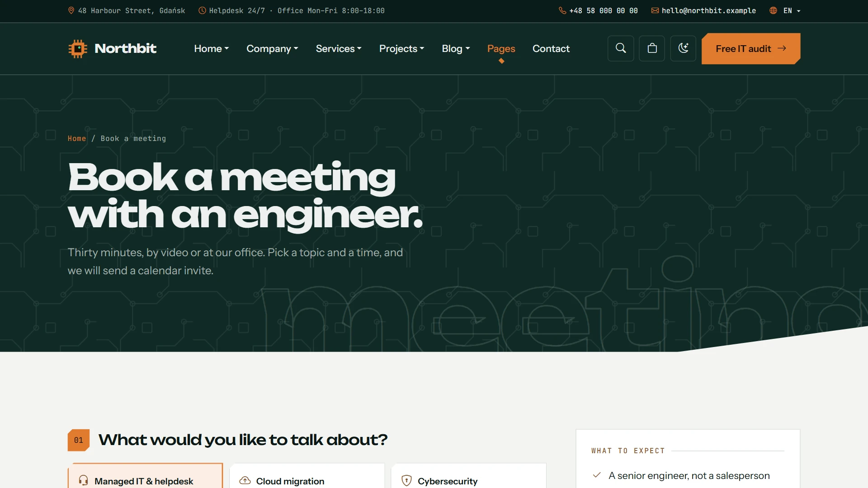Image resolution: width=868 pixels, height=488 pixels.
Task: Click the Free IT audit button
Action: point(750,48)
